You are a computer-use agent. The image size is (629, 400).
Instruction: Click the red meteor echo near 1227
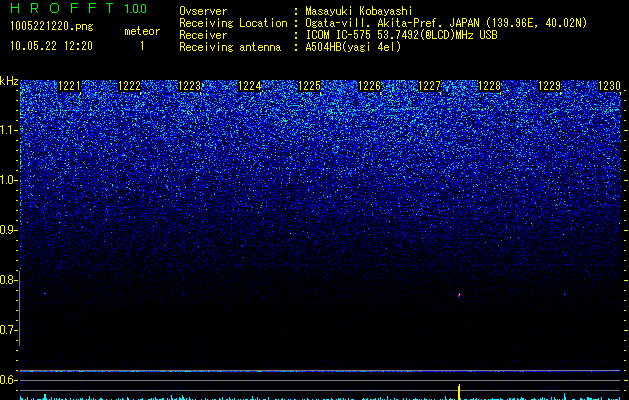459,295
